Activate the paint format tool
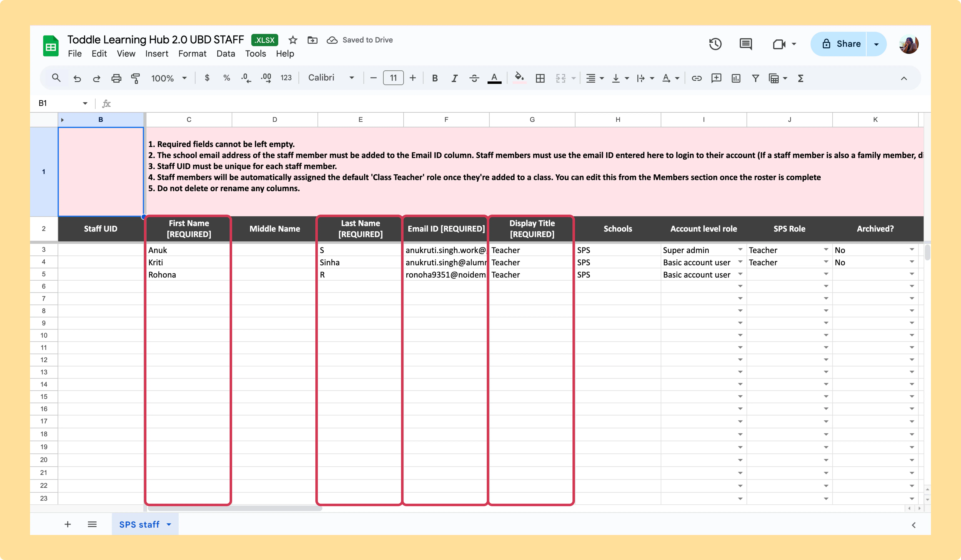The image size is (961, 560). [135, 79]
